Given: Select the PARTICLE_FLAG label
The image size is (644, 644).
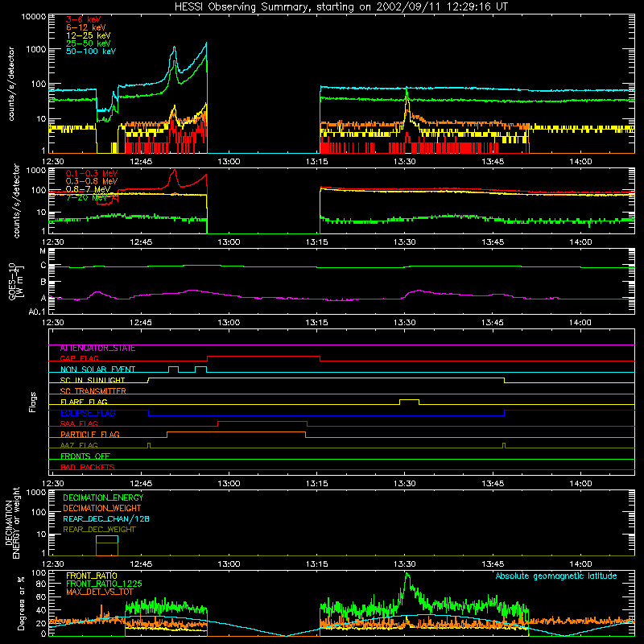Looking at the screenshot, I should click(90, 434).
